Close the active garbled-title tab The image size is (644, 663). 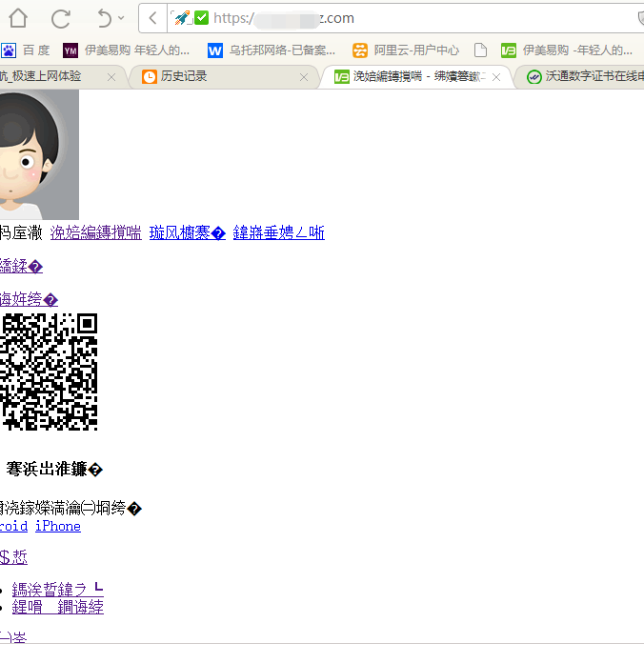[496, 77]
